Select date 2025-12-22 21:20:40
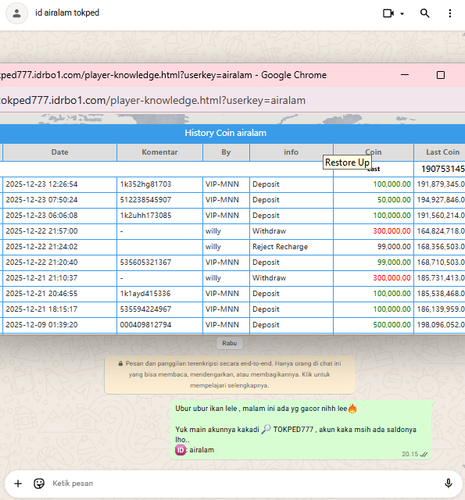The width and height of the screenshot is (465, 500). pyautogui.click(x=42, y=263)
